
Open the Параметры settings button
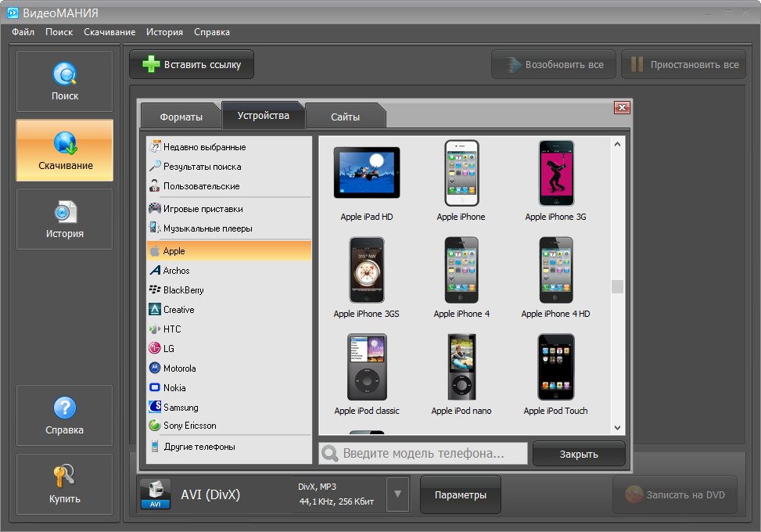pos(460,494)
